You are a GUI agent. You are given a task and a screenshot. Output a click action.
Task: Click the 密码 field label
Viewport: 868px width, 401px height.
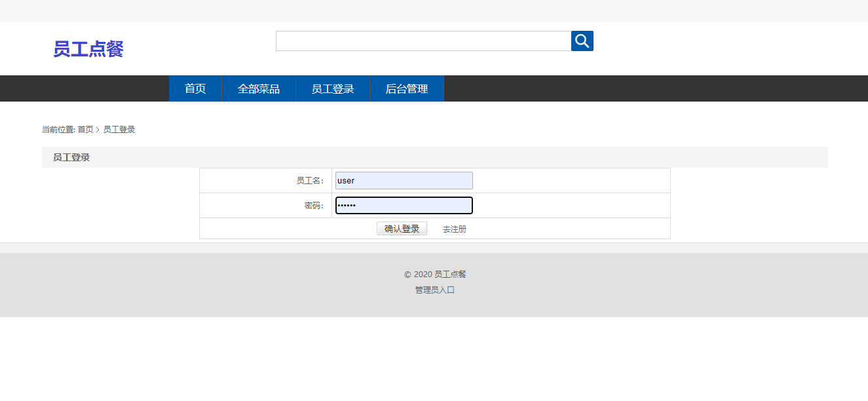pos(313,205)
